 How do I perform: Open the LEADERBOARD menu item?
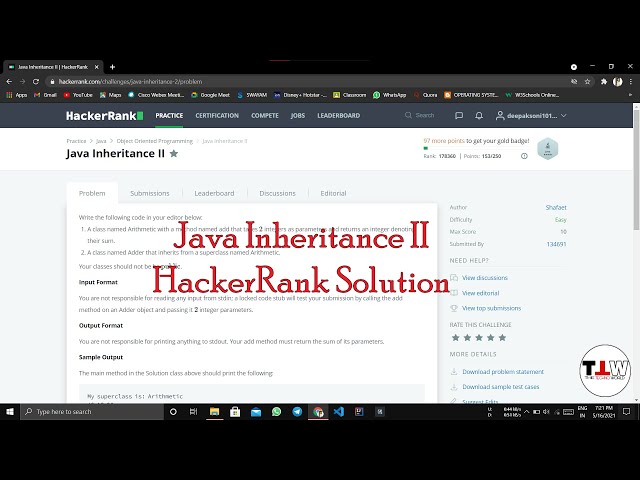[x=339, y=116]
